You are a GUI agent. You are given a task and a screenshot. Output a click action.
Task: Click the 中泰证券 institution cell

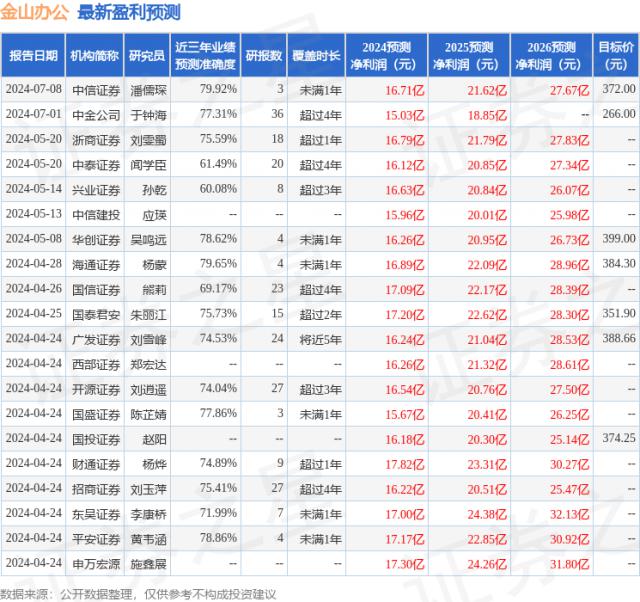(x=96, y=164)
